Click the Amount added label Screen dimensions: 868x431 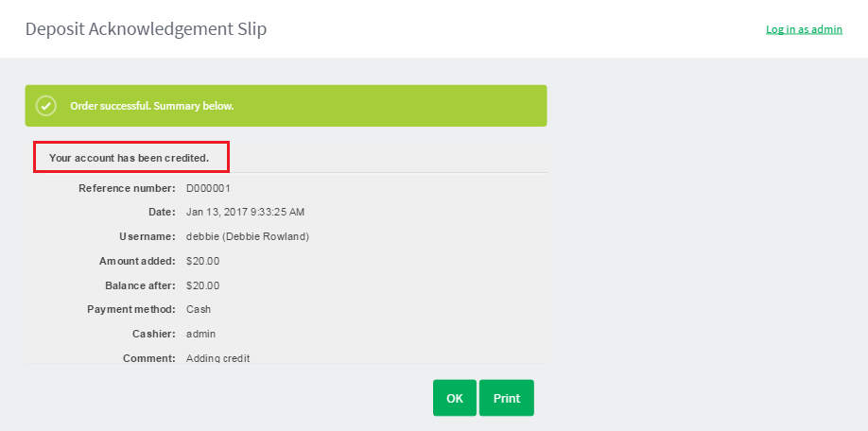[137, 261]
